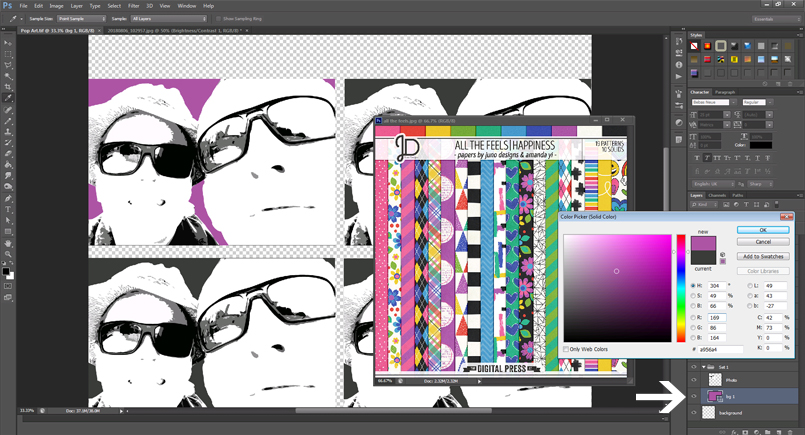Select the Hand tool
Image resolution: width=805 pixels, height=435 pixels.
click(8, 243)
